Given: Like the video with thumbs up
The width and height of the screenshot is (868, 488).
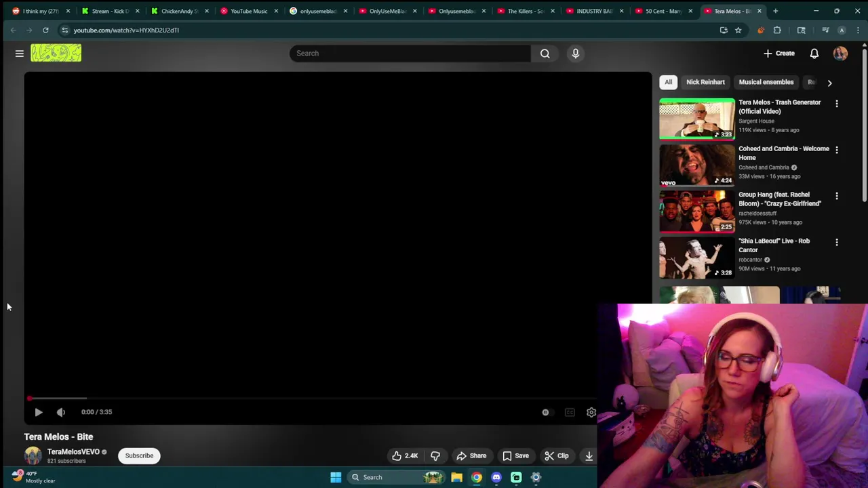Looking at the screenshot, I should (x=405, y=455).
